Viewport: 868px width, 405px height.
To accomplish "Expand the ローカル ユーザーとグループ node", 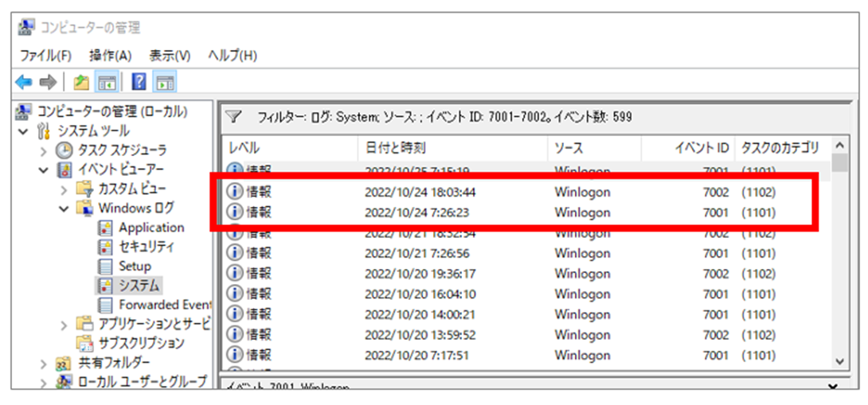I will [x=45, y=382].
